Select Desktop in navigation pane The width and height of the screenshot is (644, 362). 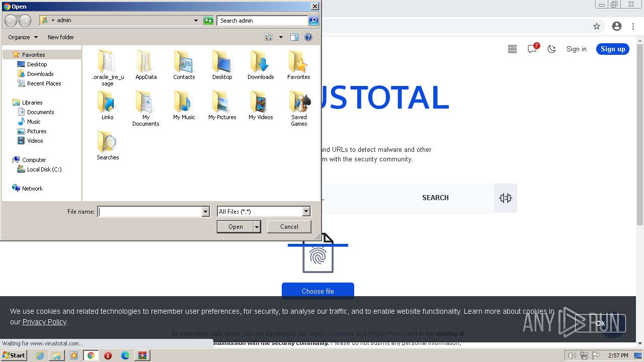[x=37, y=64]
